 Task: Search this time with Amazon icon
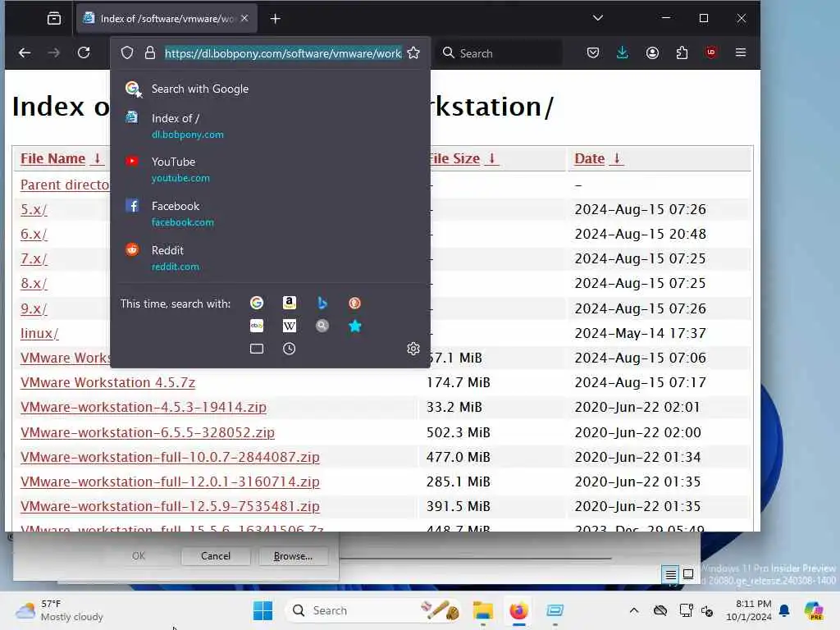pos(290,304)
